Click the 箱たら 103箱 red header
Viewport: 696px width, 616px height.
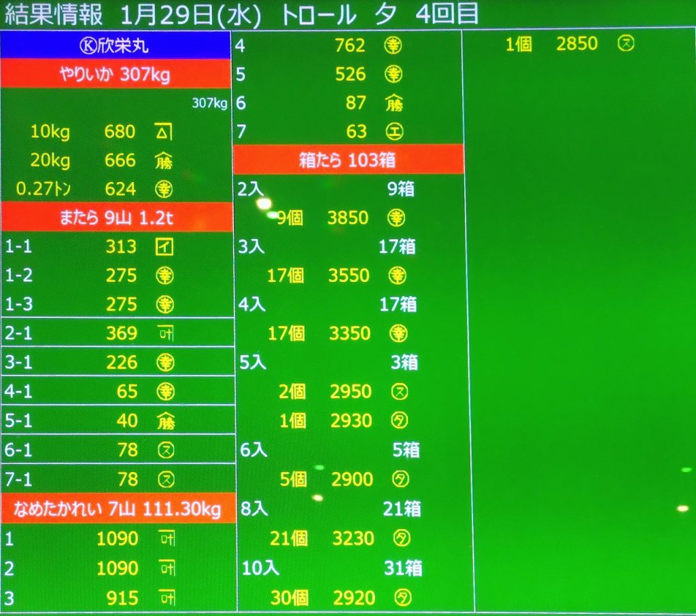click(348, 160)
